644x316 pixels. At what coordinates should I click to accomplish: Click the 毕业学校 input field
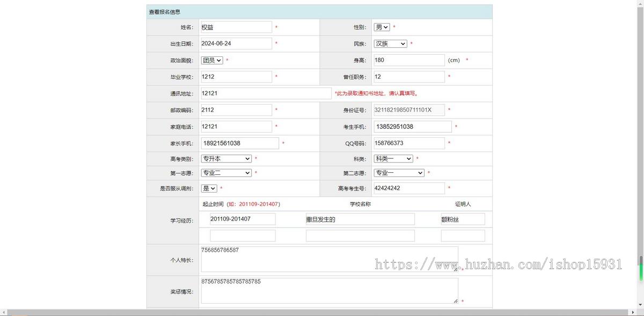click(x=236, y=77)
